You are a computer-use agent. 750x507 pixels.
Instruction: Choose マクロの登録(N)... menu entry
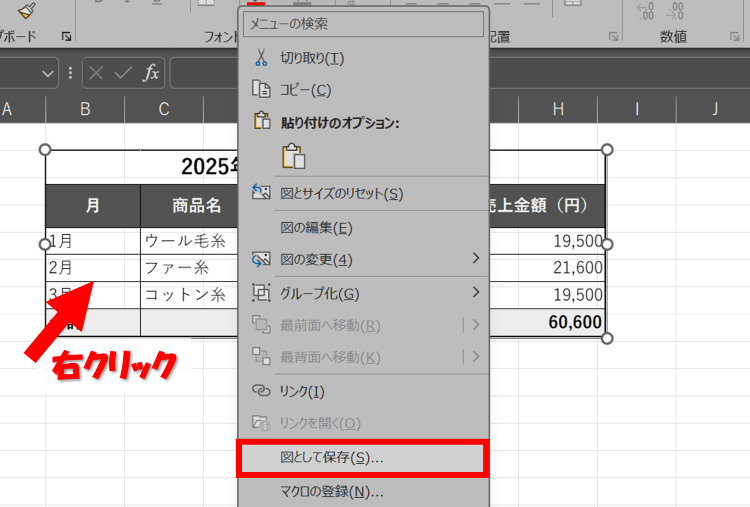[364, 492]
